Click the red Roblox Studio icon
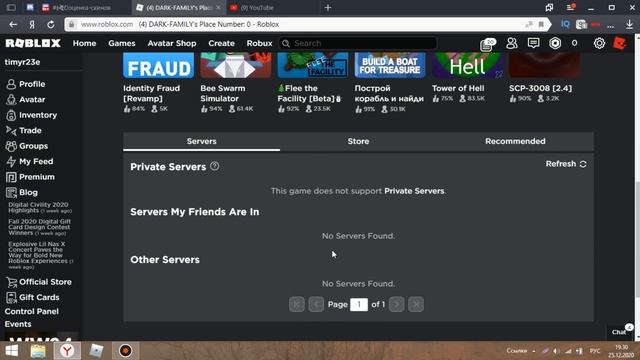 click(x=619, y=43)
